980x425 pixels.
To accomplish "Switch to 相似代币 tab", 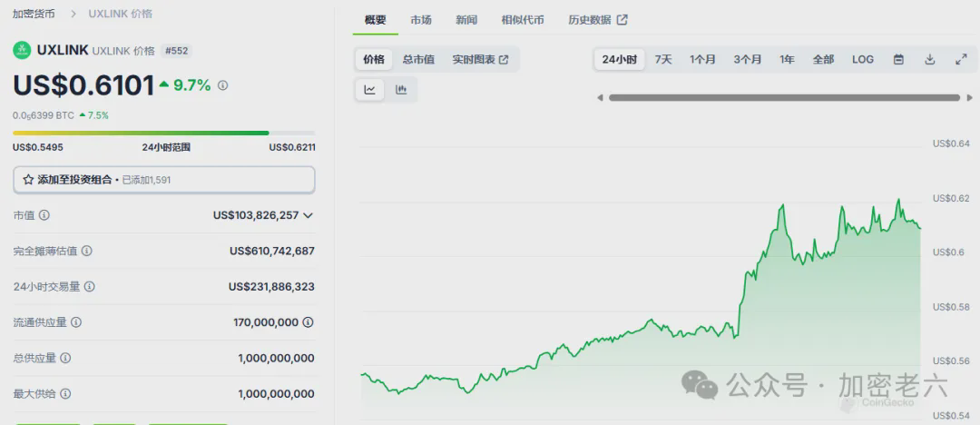I will (523, 19).
